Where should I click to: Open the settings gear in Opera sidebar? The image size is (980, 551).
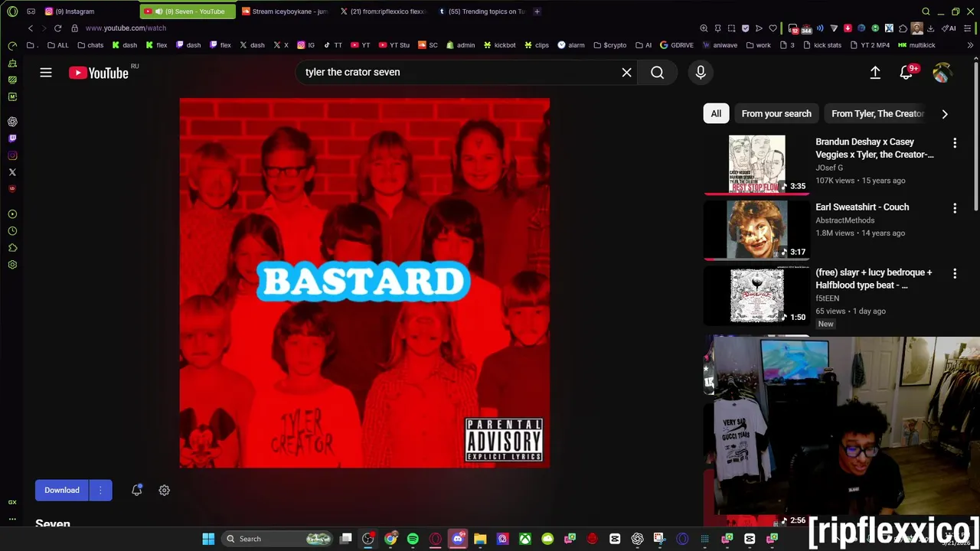coord(12,265)
